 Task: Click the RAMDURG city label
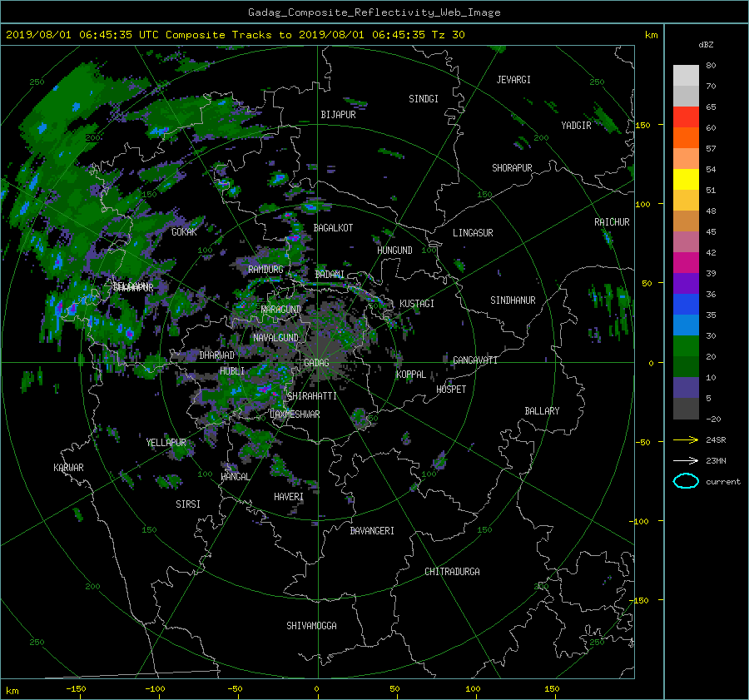[x=265, y=270]
